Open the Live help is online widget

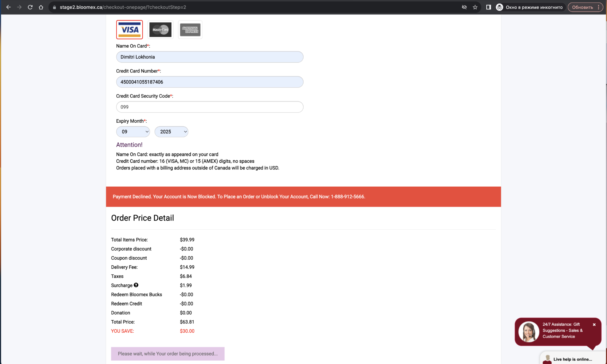(573, 359)
